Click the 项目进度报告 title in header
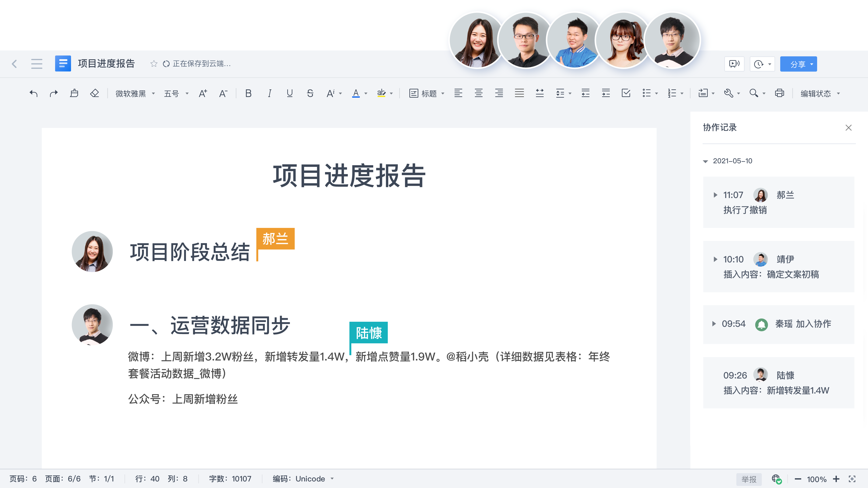Viewport: 868px width, 488px height. [106, 64]
